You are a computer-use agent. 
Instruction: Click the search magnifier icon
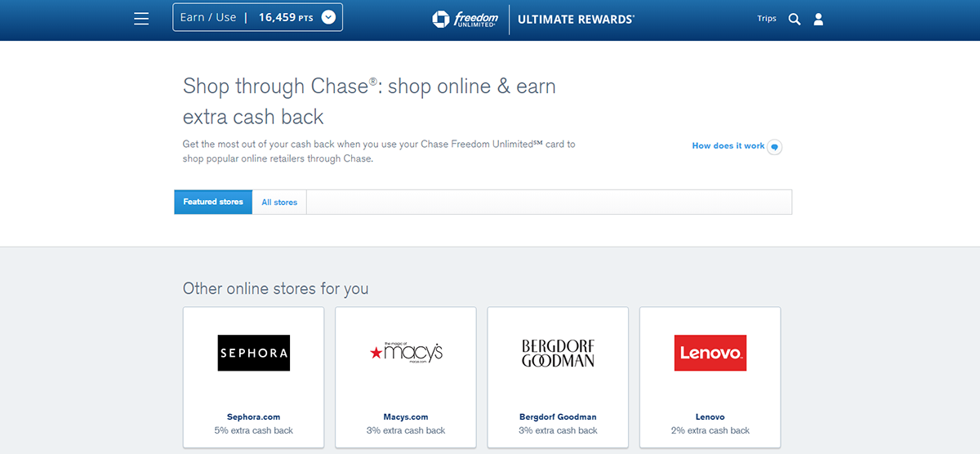click(795, 19)
